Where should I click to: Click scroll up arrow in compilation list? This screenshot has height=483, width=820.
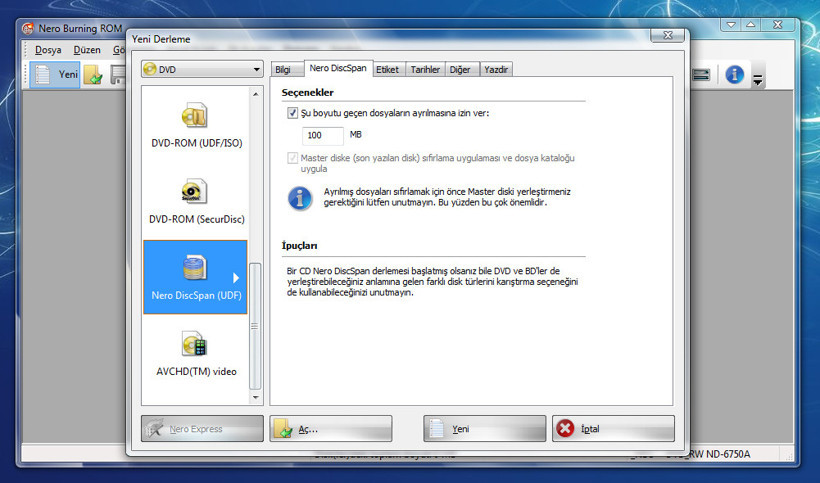[255, 94]
